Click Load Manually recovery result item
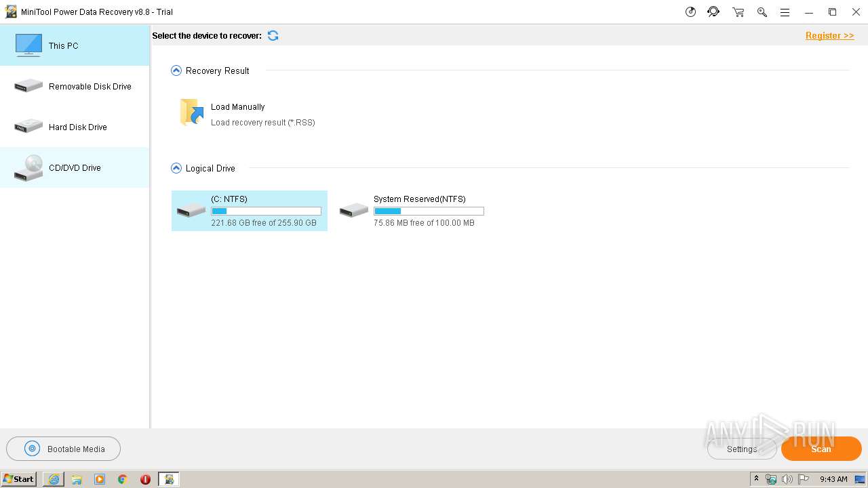This screenshot has width=868, height=488. pyautogui.click(x=248, y=114)
